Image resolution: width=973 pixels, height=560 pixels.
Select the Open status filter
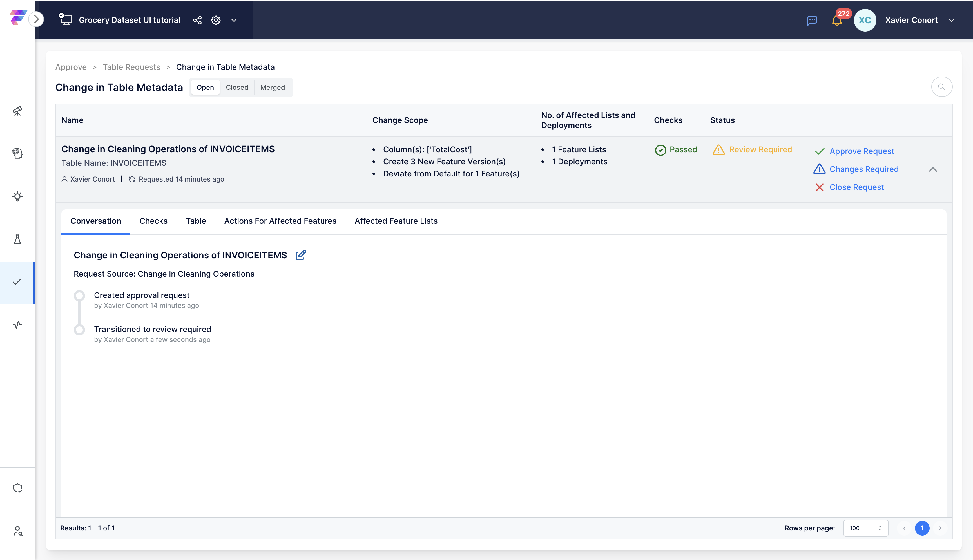[x=205, y=87]
